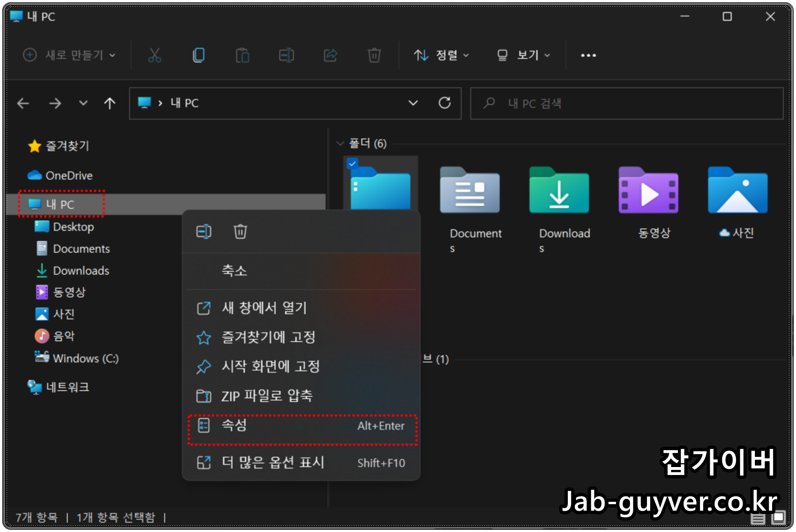Click the Back navigation arrow
This screenshot has width=796, height=532.
point(23,103)
